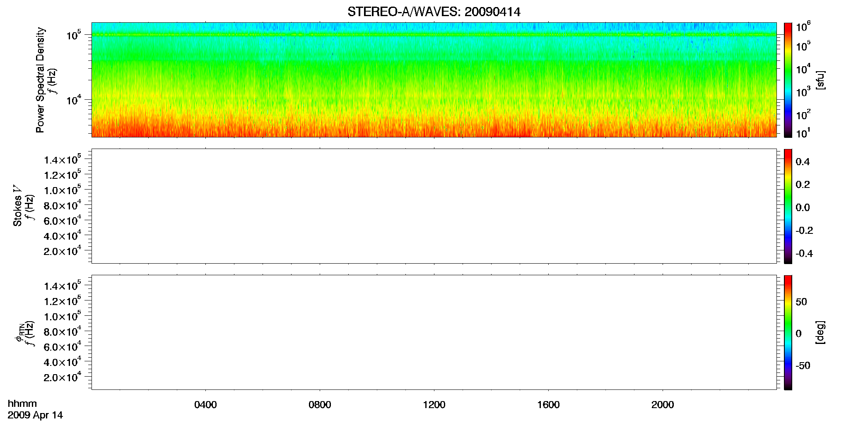
Task: Click the [sfu] unit label
Action: (820, 80)
